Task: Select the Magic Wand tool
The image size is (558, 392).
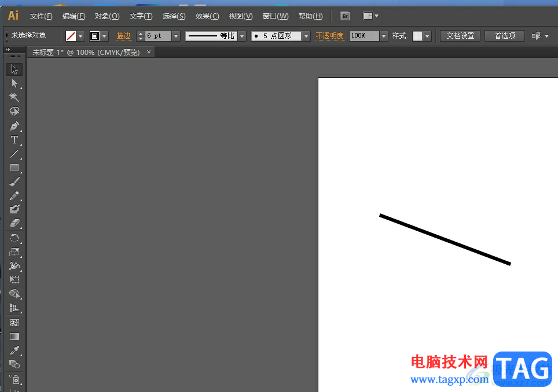Action: tap(14, 97)
